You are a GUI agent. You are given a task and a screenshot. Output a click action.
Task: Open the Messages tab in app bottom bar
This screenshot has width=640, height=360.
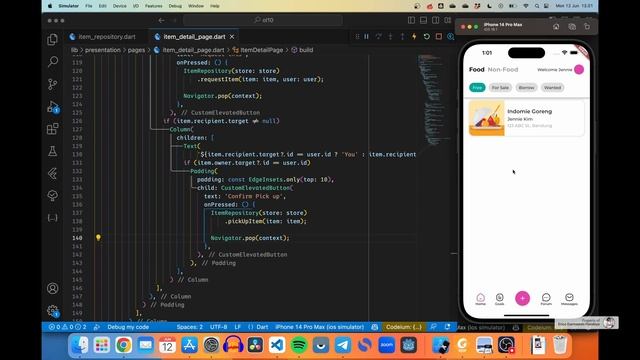click(x=569, y=299)
